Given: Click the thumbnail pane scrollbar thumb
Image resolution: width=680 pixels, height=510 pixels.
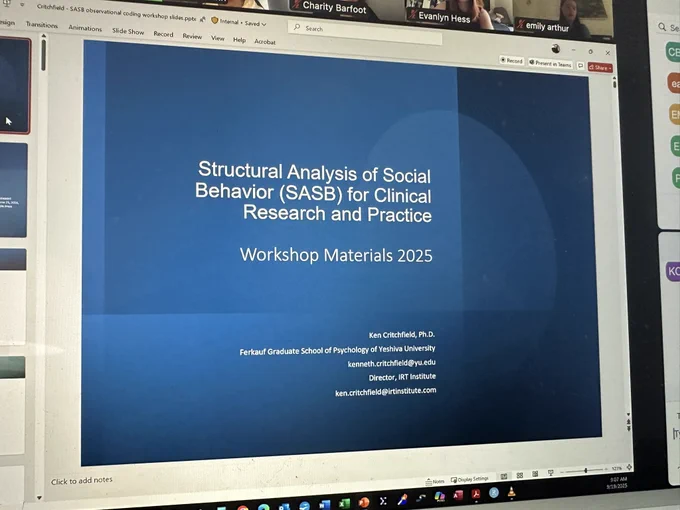Looking at the screenshot, I should pyautogui.click(x=43, y=55).
